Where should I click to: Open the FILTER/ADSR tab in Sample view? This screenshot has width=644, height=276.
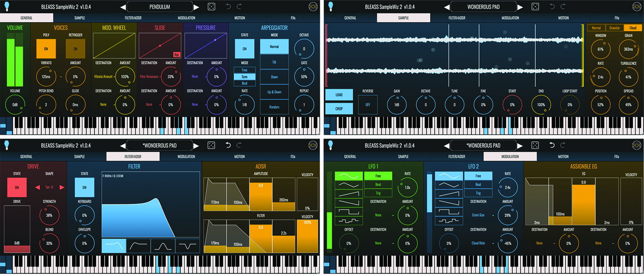tap(457, 18)
